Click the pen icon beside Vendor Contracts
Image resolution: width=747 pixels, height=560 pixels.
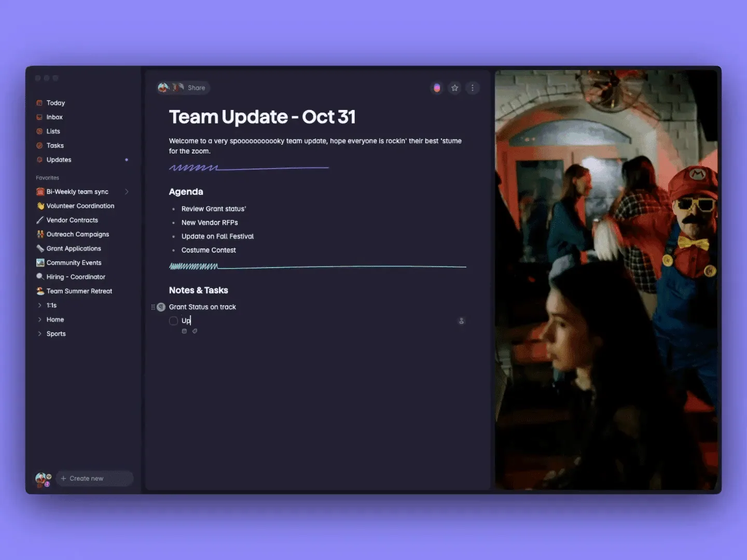[40, 220]
